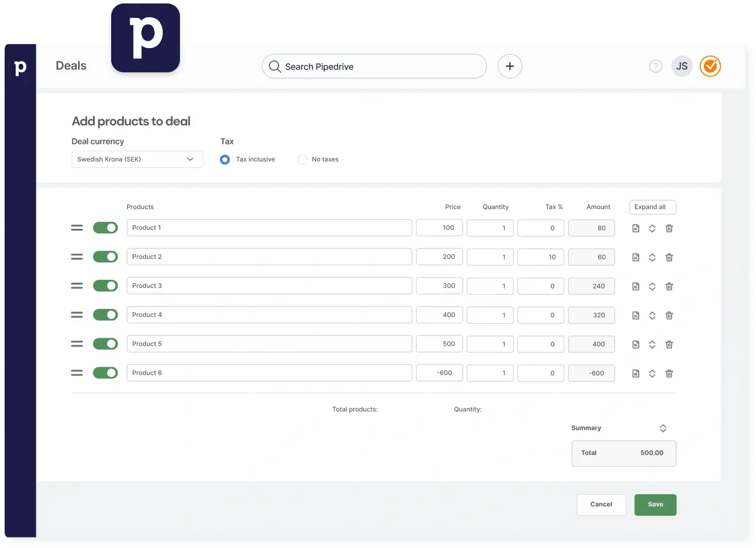756x548 pixels.
Task: Click the Amount column header
Action: click(599, 207)
